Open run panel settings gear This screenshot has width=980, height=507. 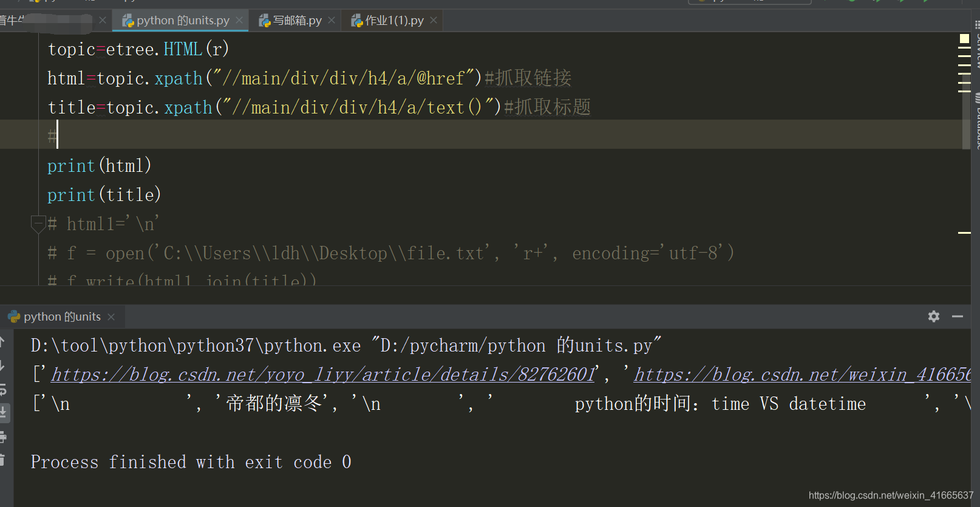(x=934, y=316)
